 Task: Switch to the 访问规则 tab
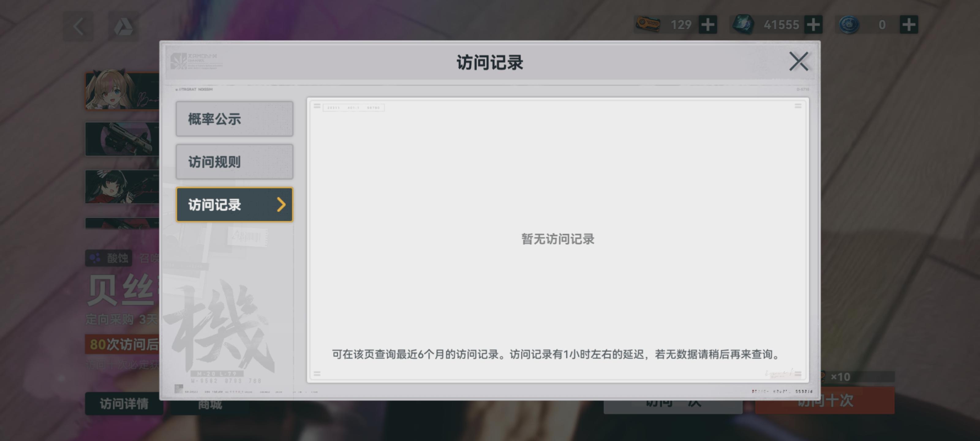tap(234, 162)
